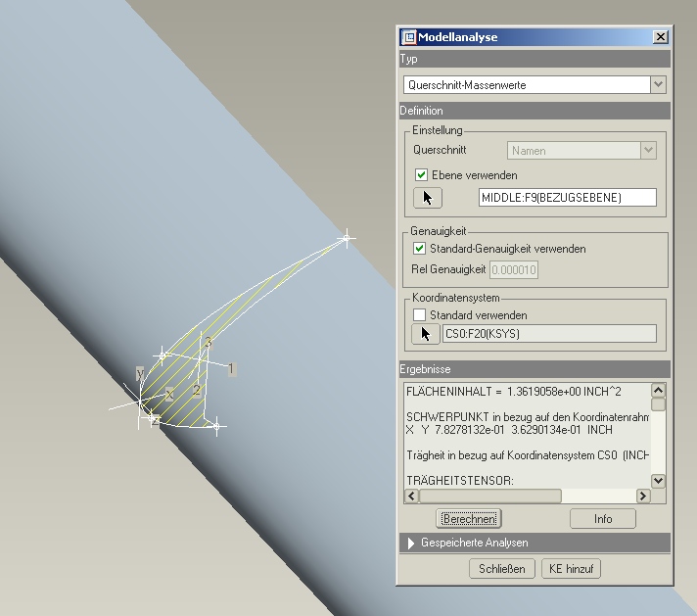Click the vertical scrollbar thumb in results
The image size is (697, 616).
658,404
